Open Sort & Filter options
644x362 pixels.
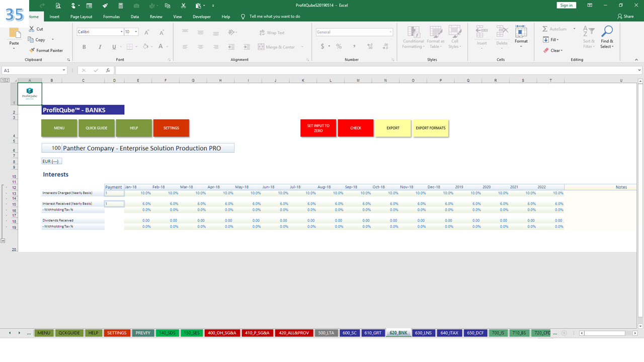click(588, 37)
